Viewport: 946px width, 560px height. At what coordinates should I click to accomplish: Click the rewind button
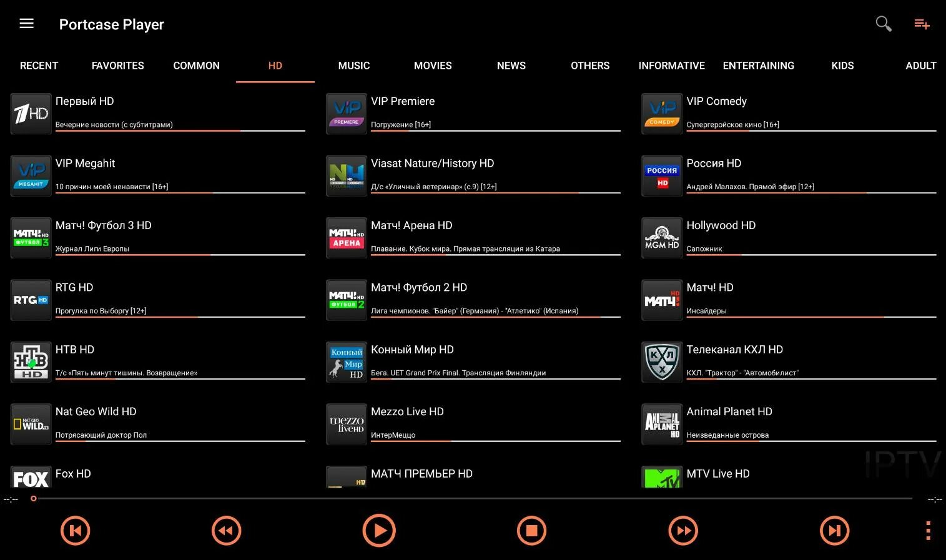[227, 531]
